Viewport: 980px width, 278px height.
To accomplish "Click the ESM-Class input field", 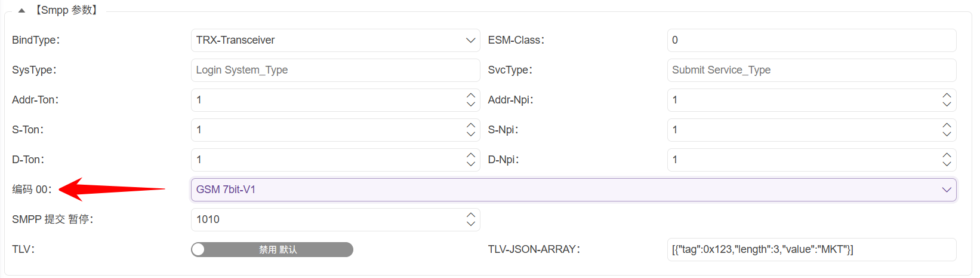I will [x=811, y=40].
